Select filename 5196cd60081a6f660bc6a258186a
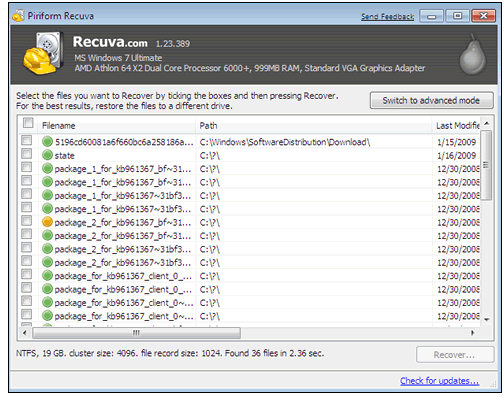 [124, 142]
